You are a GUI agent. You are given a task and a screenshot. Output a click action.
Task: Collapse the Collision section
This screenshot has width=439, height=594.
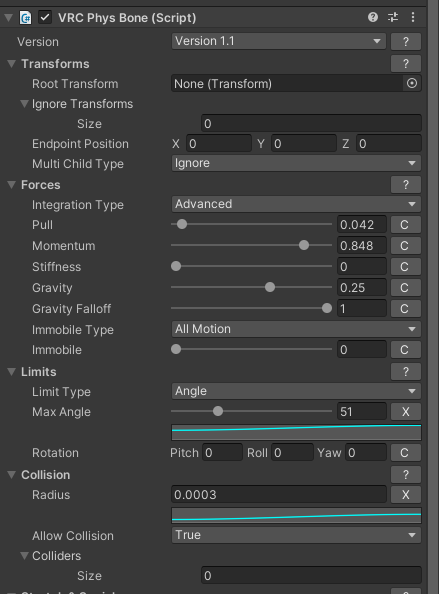[x=11, y=474]
